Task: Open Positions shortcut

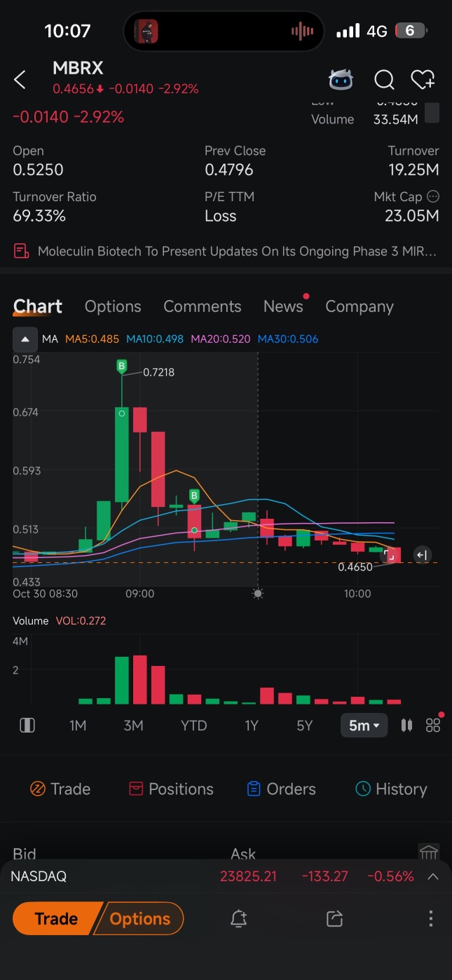Action: (x=171, y=789)
